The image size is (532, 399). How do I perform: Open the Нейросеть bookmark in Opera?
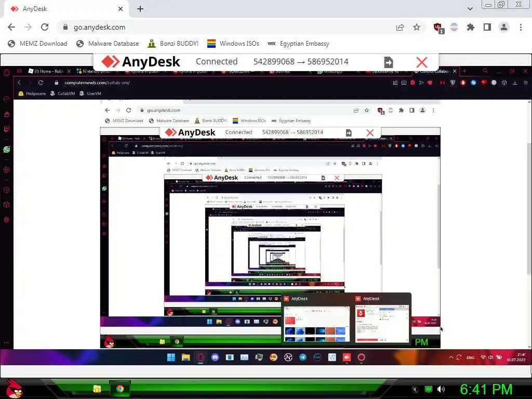tap(32, 94)
